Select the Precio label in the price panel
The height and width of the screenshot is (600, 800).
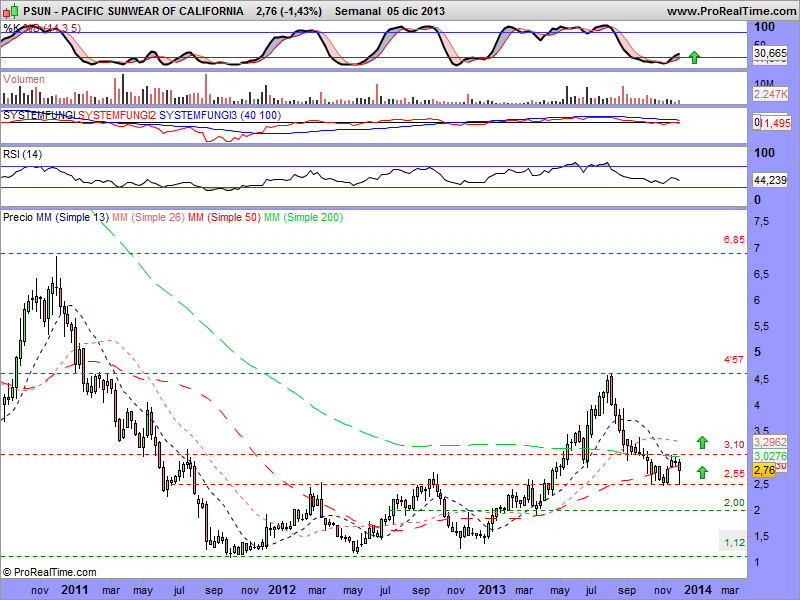[x=18, y=217]
